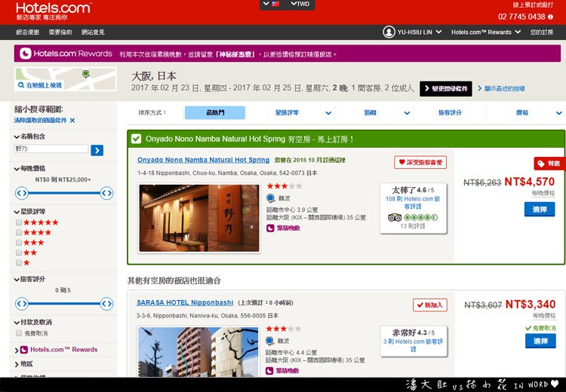Image resolution: width=566 pixels, height=392 pixels.
Task: Click the phone number info icon
Action: tap(550, 17)
